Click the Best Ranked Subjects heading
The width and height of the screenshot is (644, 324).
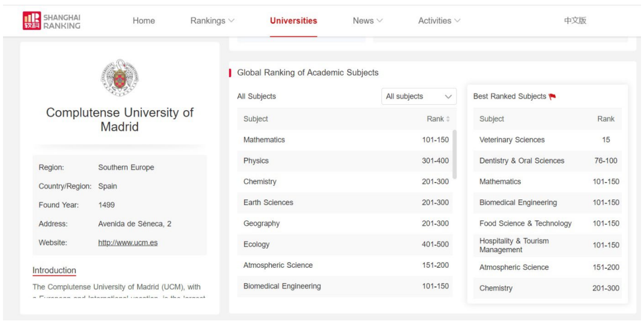point(510,96)
